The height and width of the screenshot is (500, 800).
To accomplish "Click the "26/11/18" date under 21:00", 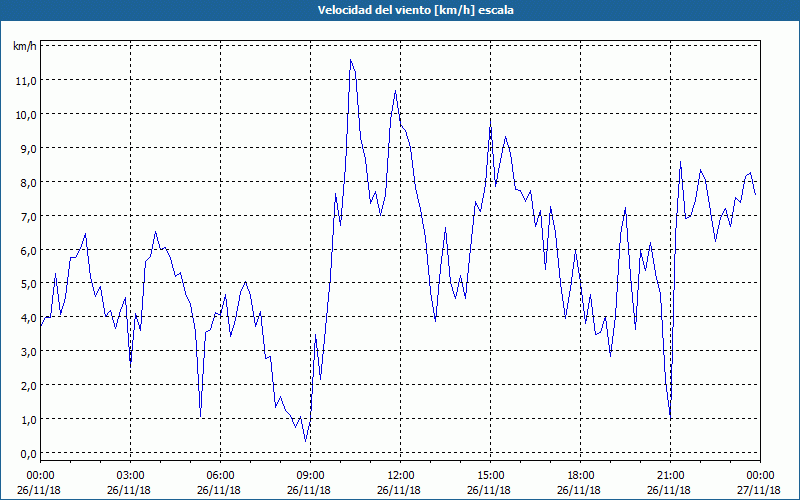I will (x=669, y=490).
